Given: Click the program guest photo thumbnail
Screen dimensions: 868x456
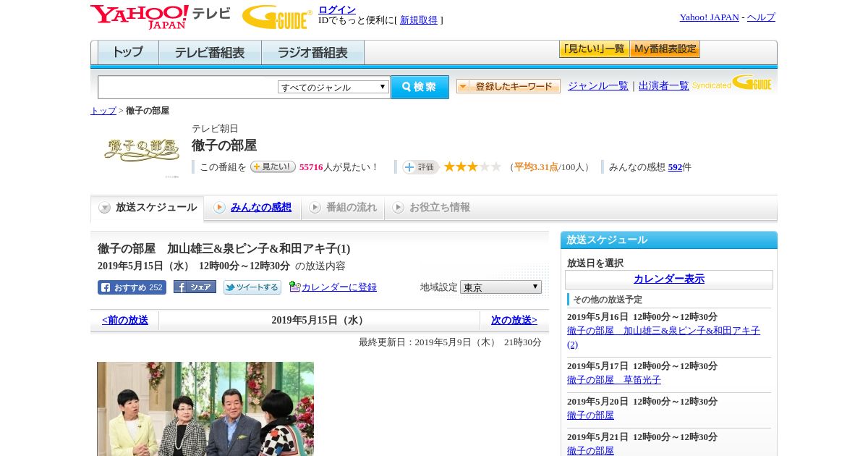Looking at the screenshot, I should pyautogui.click(x=205, y=409).
